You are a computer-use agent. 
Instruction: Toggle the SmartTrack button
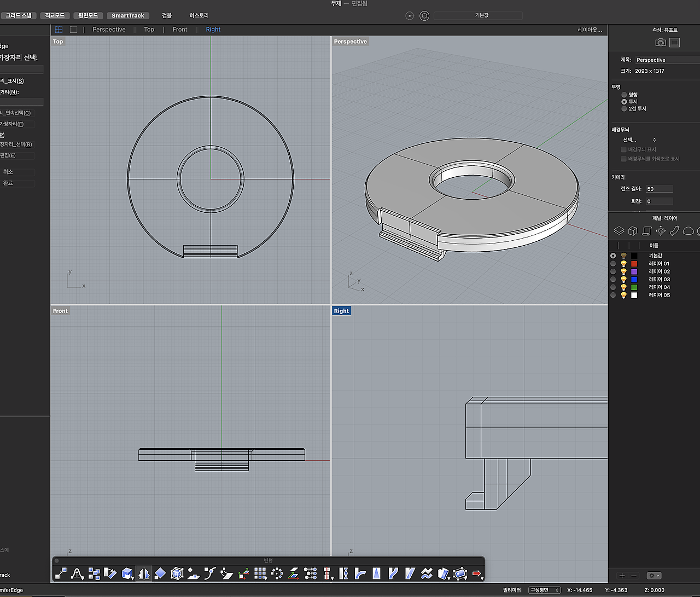(128, 15)
